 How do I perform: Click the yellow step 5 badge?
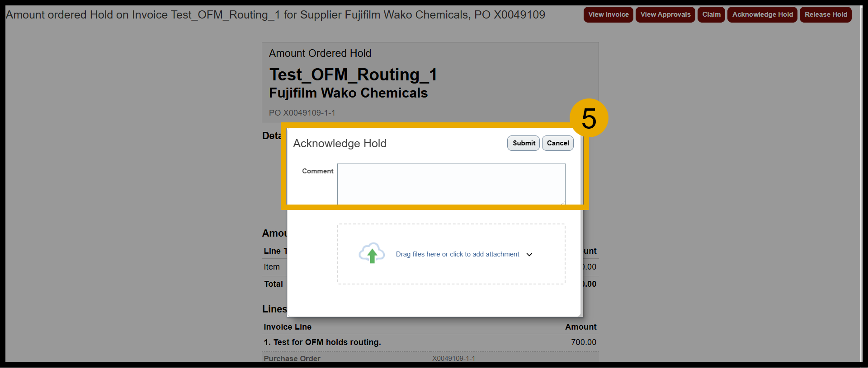[x=589, y=118]
